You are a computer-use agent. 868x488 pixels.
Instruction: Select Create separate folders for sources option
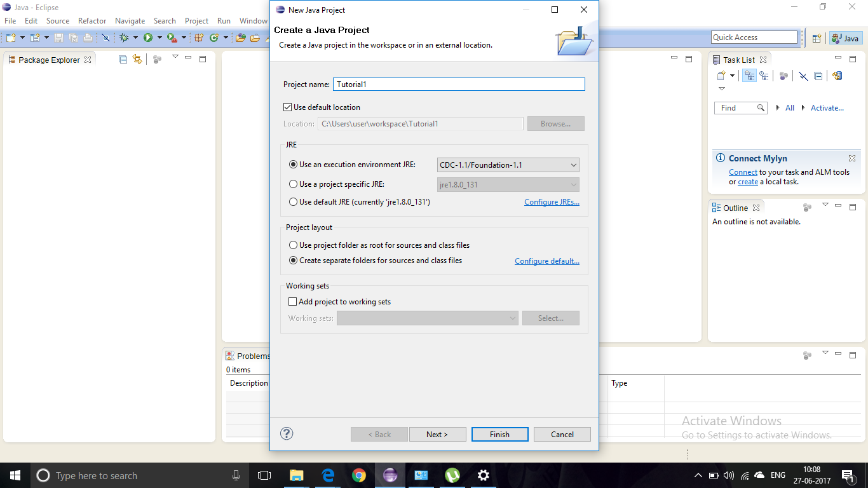coord(293,261)
